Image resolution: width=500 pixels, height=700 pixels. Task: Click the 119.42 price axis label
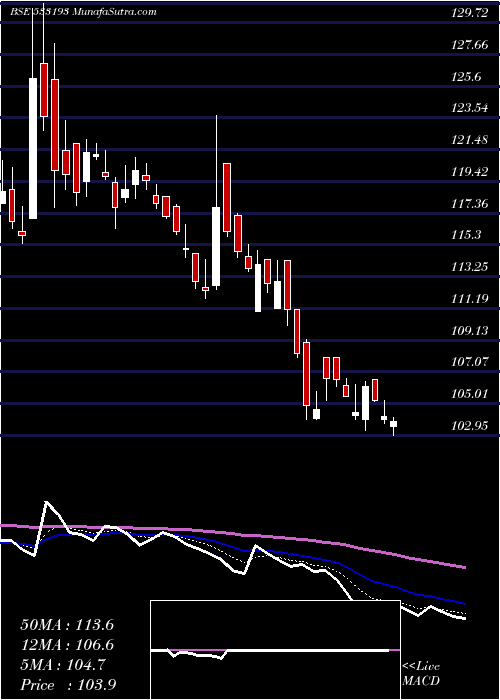click(469, 172)
